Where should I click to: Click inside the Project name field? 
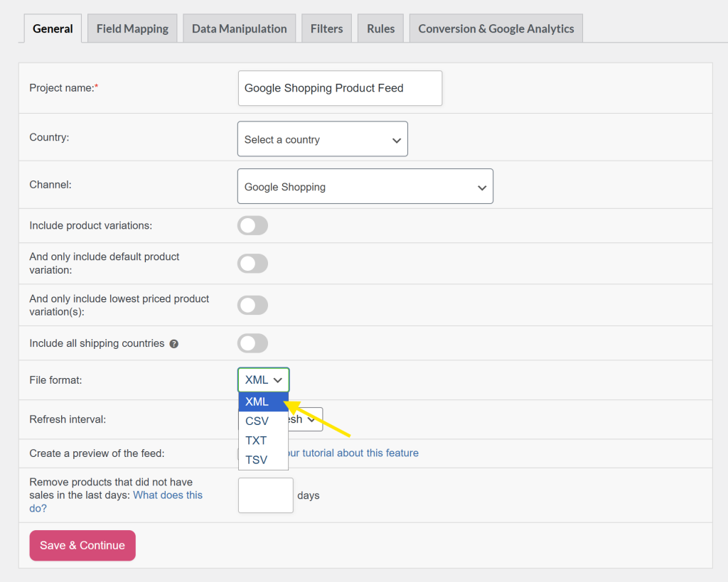[340, 88]
